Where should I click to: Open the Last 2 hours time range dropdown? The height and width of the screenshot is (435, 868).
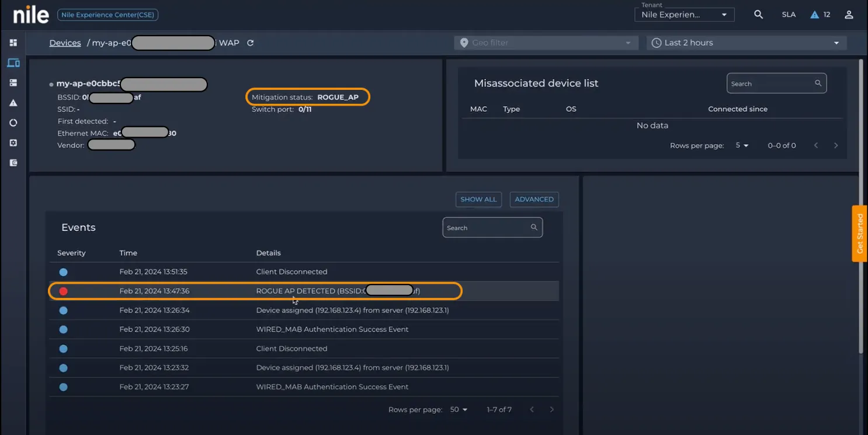click(747, 43)
